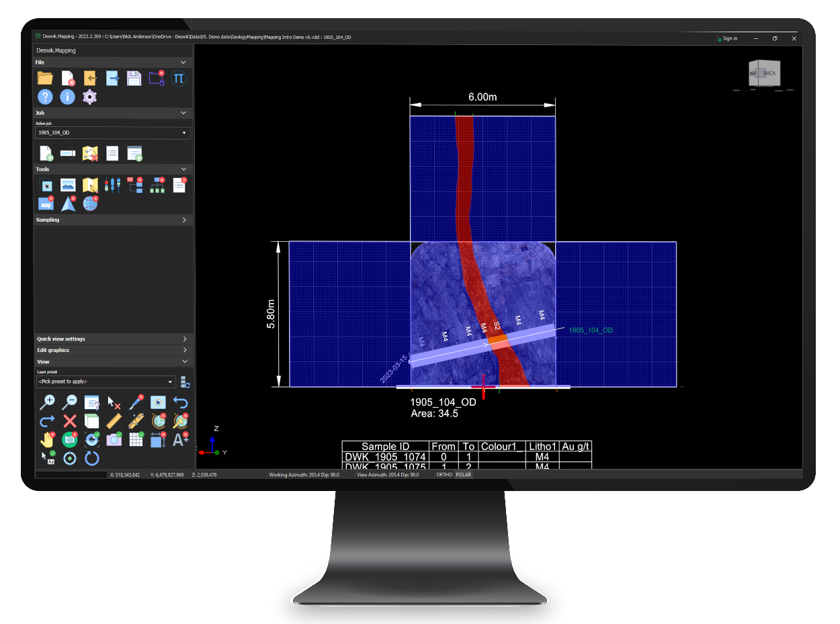Collapse the Tools section header
Image resolution: width=840 pixels, height=624 pixels.
click(113, 169)
